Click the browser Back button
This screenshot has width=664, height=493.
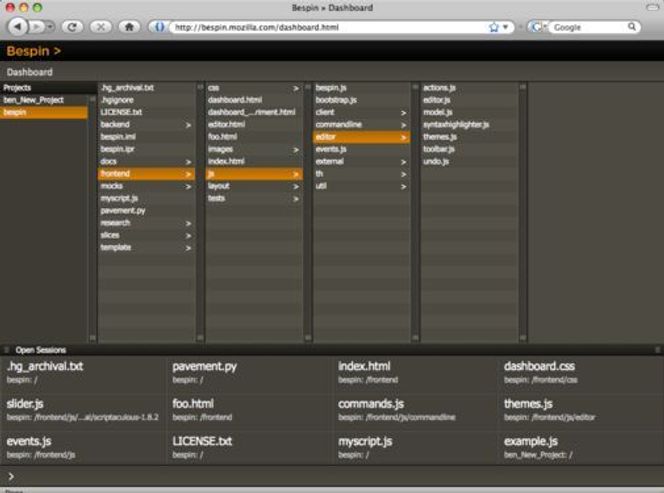[x=17, y=27]
